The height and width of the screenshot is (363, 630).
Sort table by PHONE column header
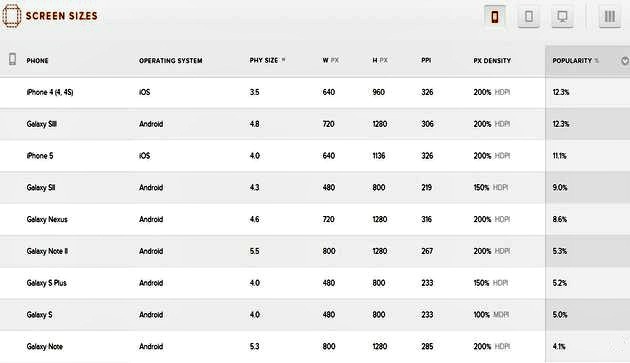(37, 61)
